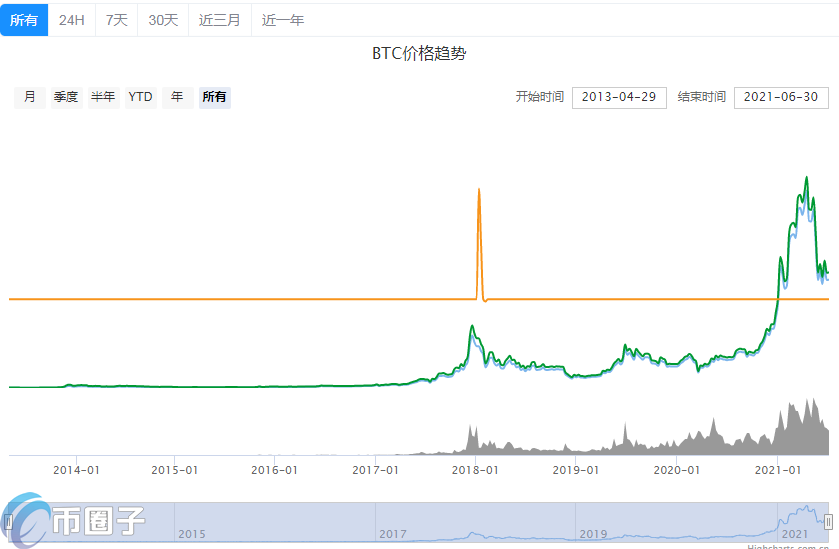Screen dimensions: 839x549
Task: Select the 近三月 tab
Action: [219, 20]
